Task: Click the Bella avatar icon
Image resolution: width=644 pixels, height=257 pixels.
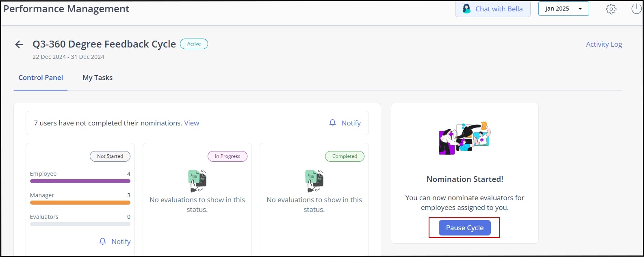Action: pos(466,9)
